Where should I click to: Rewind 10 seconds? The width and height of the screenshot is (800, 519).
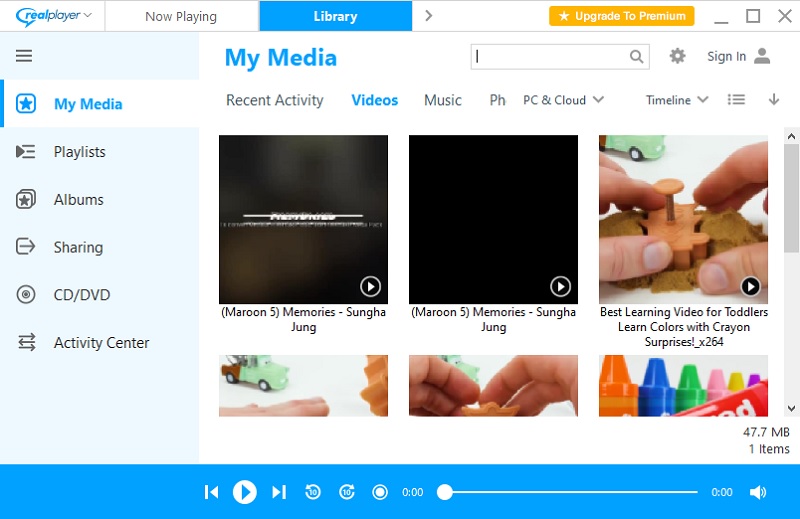click(313, 492)
